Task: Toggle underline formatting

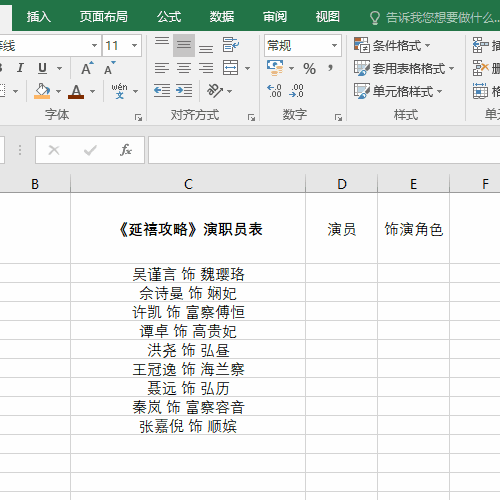Action: pyautogui.click(x=42, y=68)
